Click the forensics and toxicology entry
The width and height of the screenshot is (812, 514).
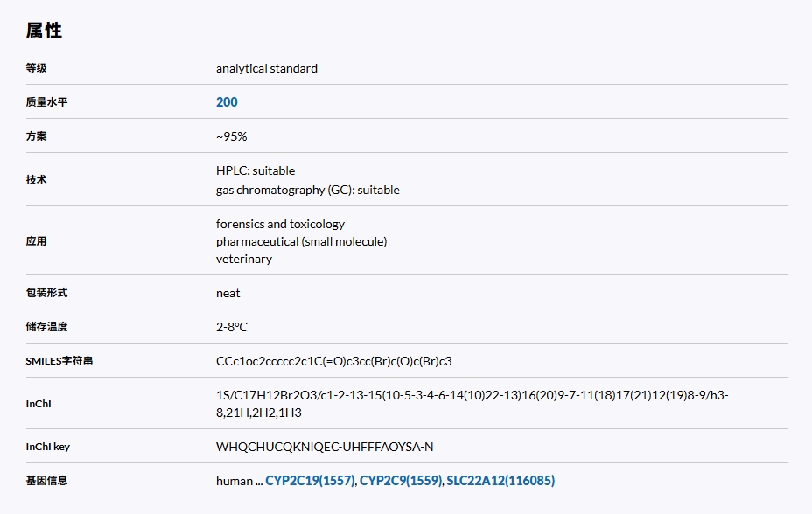280,224
